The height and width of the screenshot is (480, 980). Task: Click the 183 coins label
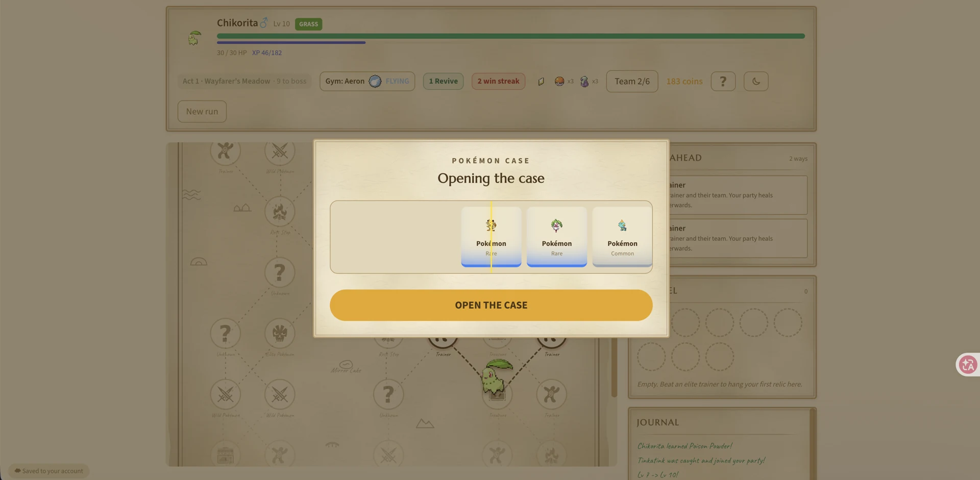[684, 81]
